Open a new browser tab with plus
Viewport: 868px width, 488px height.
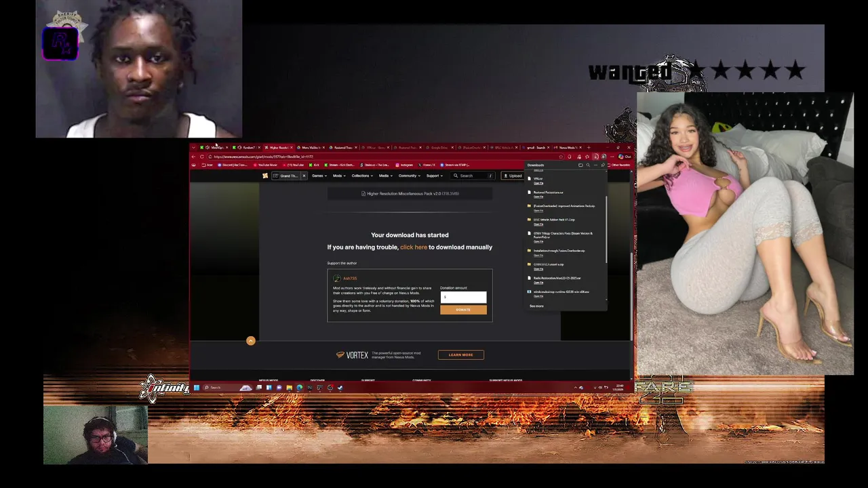[589, 148]
